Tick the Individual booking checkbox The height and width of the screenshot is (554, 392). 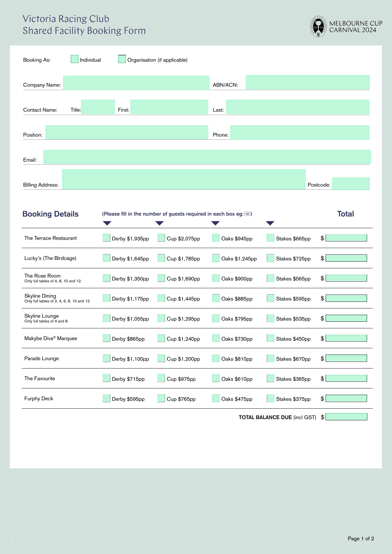click(x=75, y=59)
